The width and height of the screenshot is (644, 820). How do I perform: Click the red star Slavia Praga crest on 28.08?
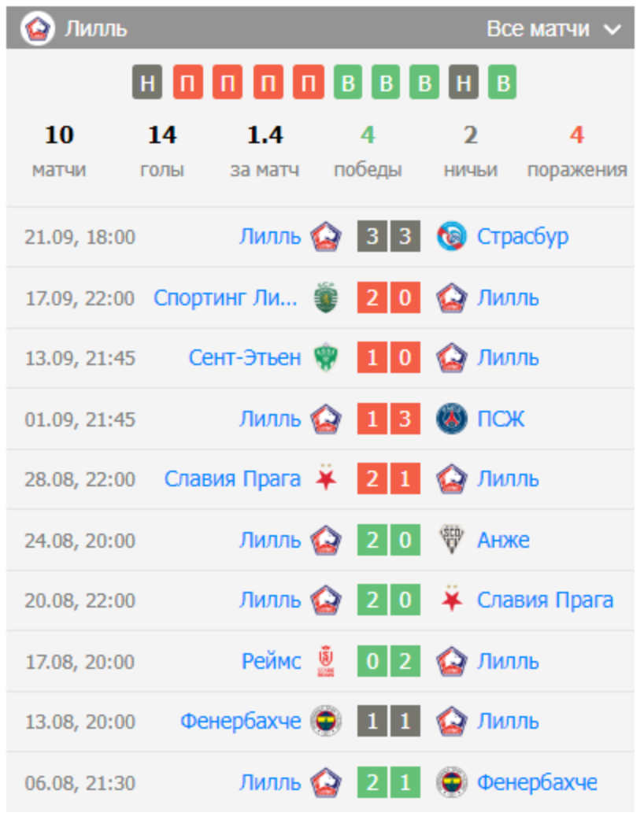324,479
